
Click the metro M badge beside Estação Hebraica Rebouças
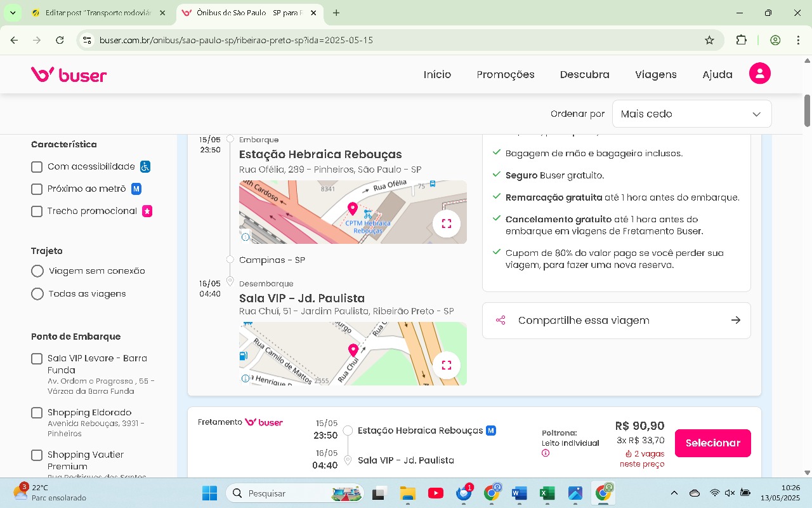coord(490,431)
